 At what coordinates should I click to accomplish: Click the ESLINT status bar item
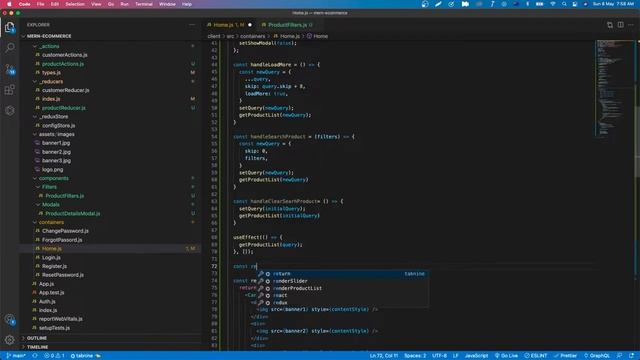click(x=536, y=356)
